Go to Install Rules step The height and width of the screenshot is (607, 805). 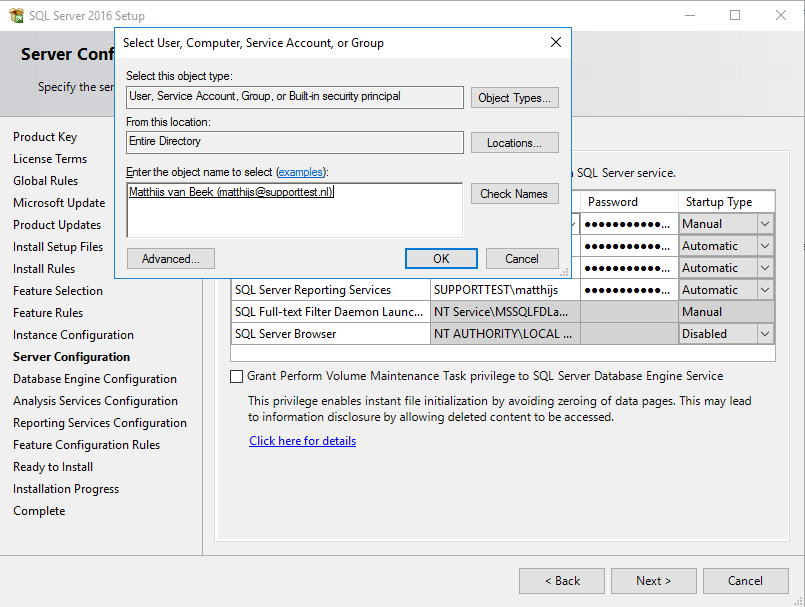coord(44,269)
